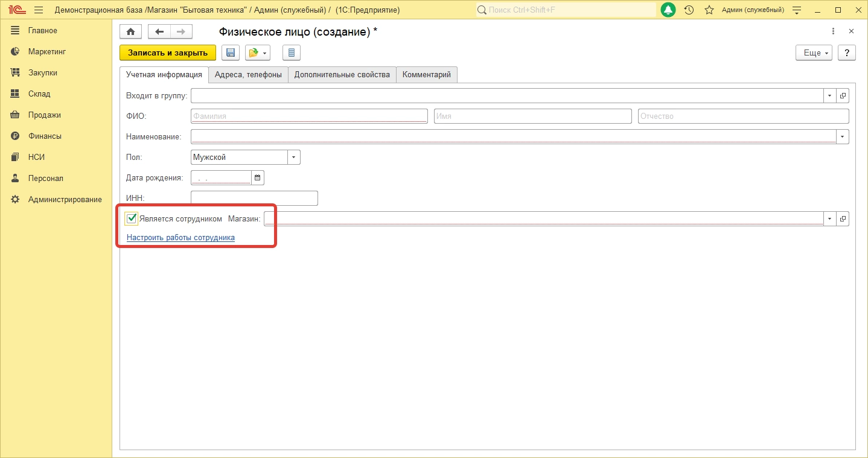868x458 pixels.
Task: Open create-based-on icon dropdown in toolbar
Action: click(258, 53)
